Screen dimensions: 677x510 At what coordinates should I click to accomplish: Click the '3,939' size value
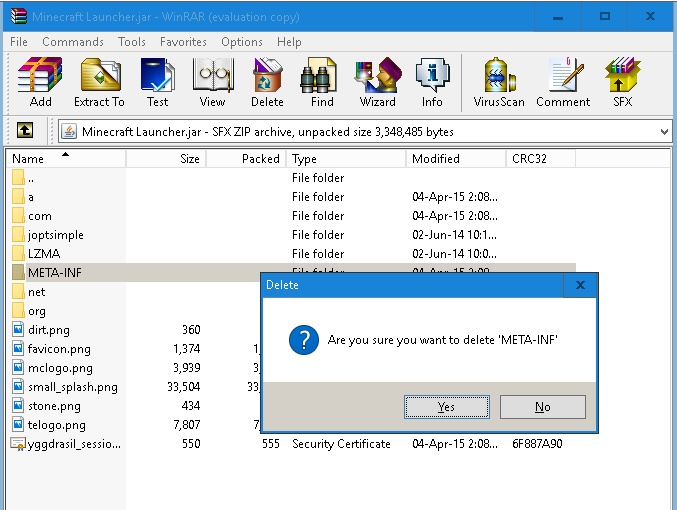click(x=187, y=367)
